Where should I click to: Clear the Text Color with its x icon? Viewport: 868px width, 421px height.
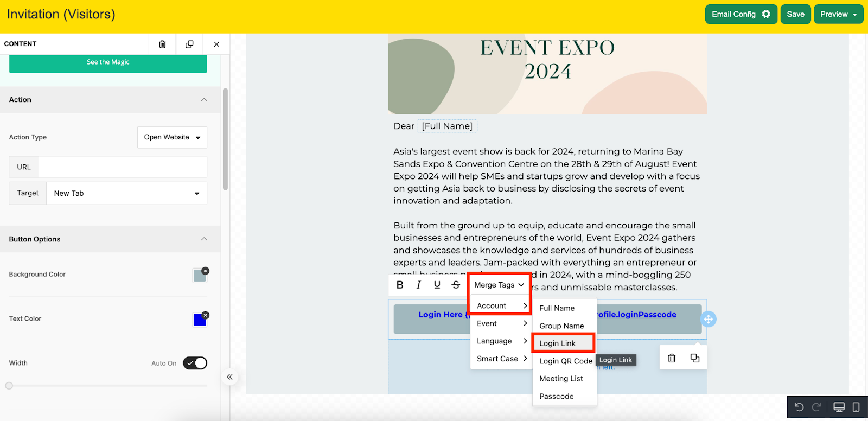(x=205, y=315)
